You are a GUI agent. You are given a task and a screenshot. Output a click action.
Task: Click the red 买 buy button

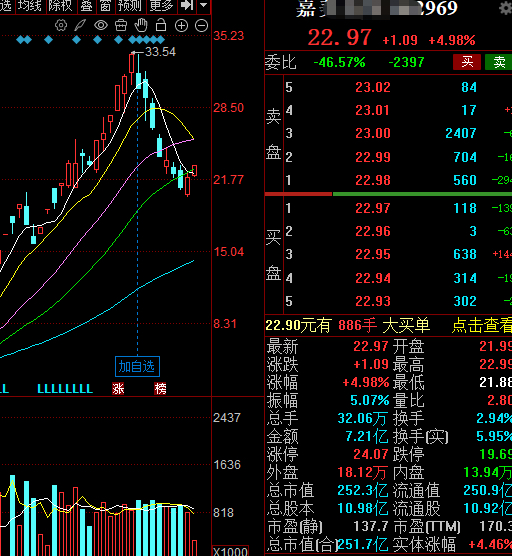click(467, 62)
